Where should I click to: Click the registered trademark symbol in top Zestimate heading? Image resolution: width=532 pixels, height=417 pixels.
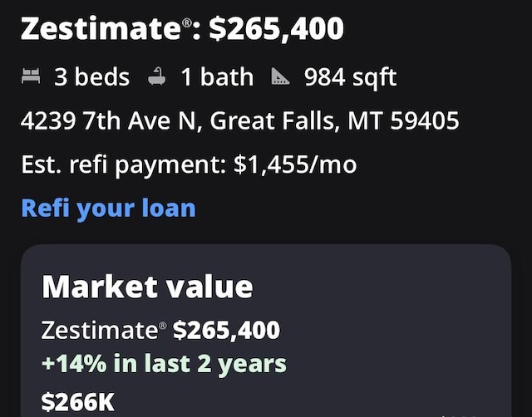point(187,23)
